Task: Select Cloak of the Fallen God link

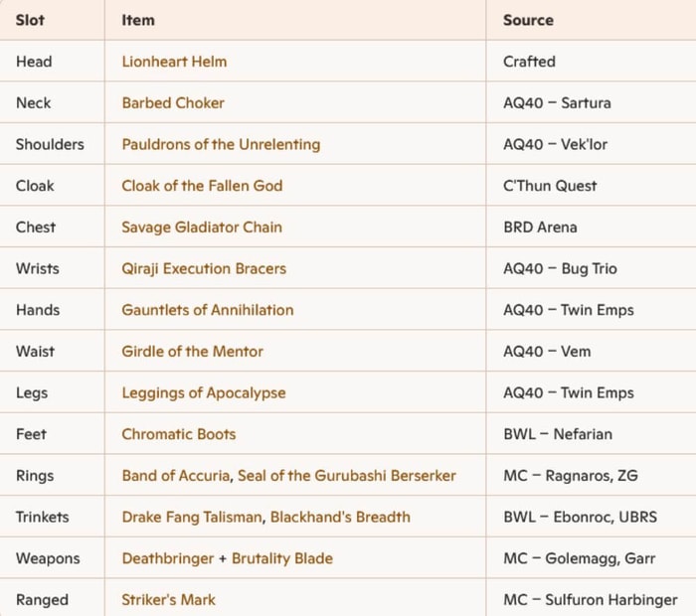Action: [202, 186]
